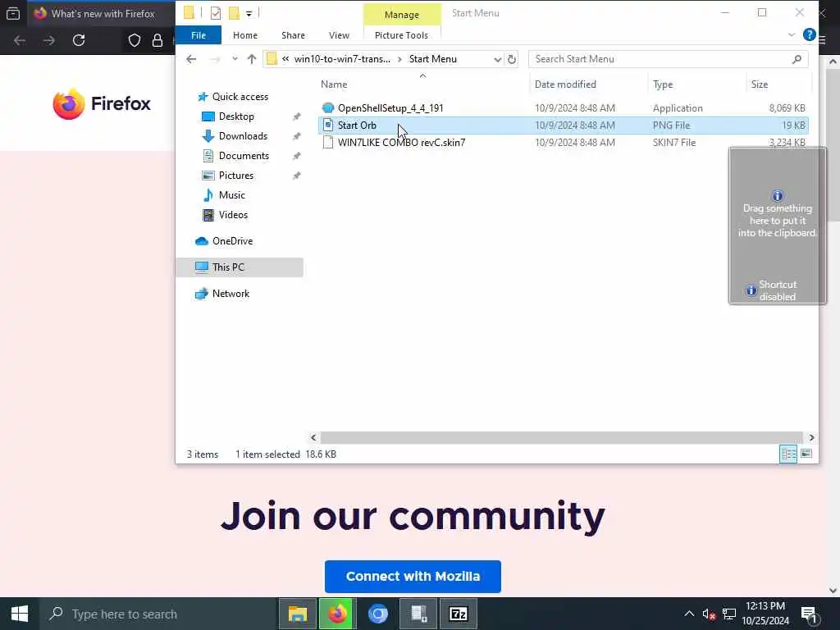Screen dimensions: 840x630
Task: Open Downloads in navigation pane
Action: tap(243, 136)
